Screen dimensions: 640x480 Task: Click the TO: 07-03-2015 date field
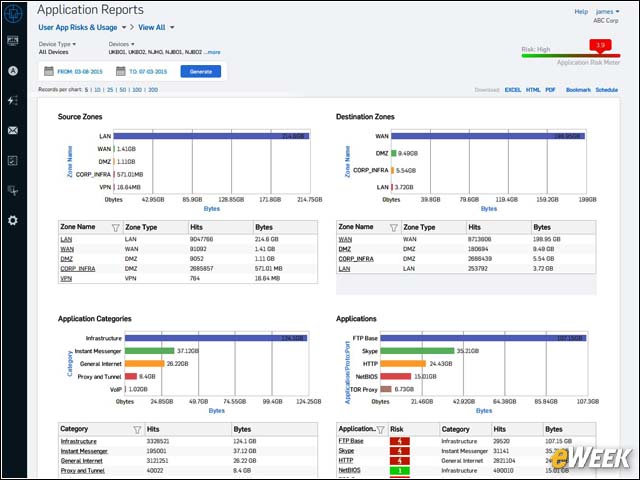[x=148, y=72]
